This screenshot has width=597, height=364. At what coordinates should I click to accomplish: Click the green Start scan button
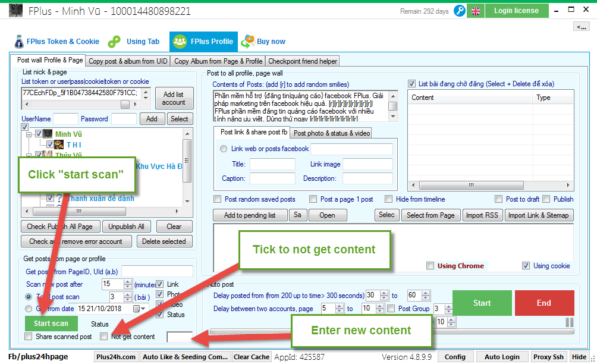51,324
